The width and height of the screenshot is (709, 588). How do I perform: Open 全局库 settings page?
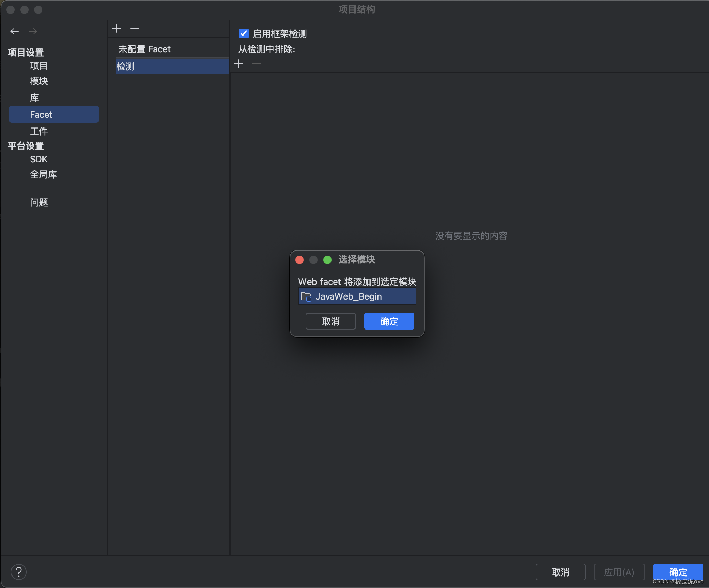(43, 175)
